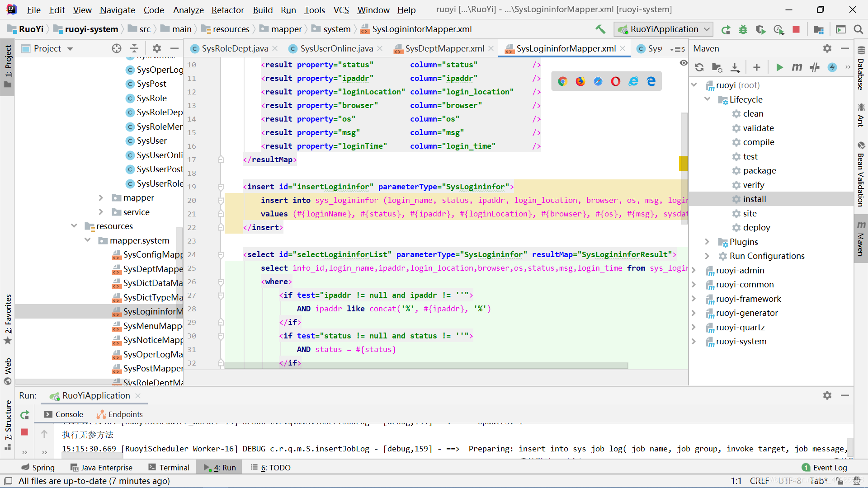This screenshot has height=488, width=868.
Task: Collapse the Lifecycle node in Maven
Action: pos(708,99)
